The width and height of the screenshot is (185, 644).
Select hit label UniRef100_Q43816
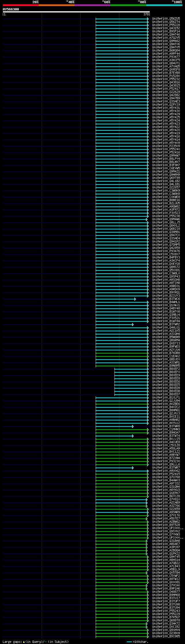pos(166,82)
